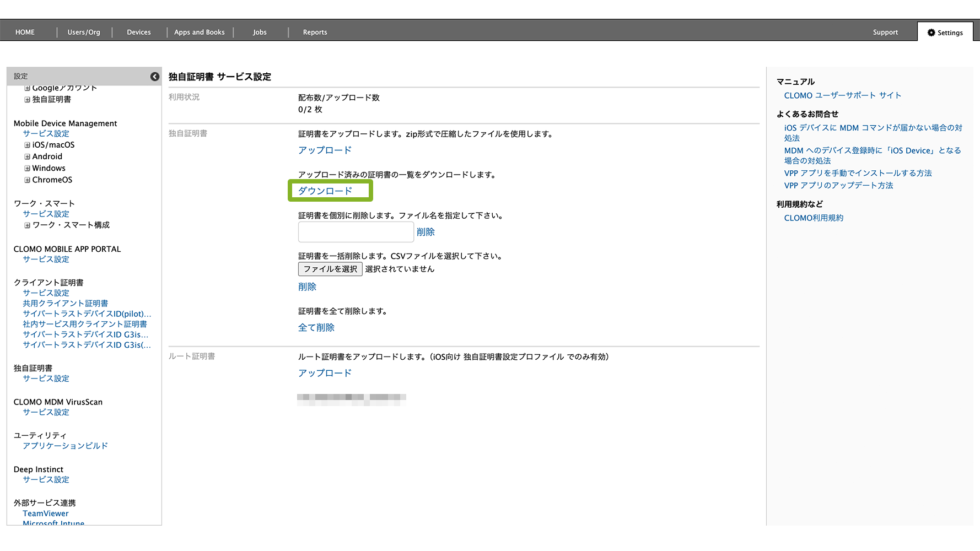
Task: Expand the ワーク・スマート構成 tree node
Action: [x=27, y=225]
